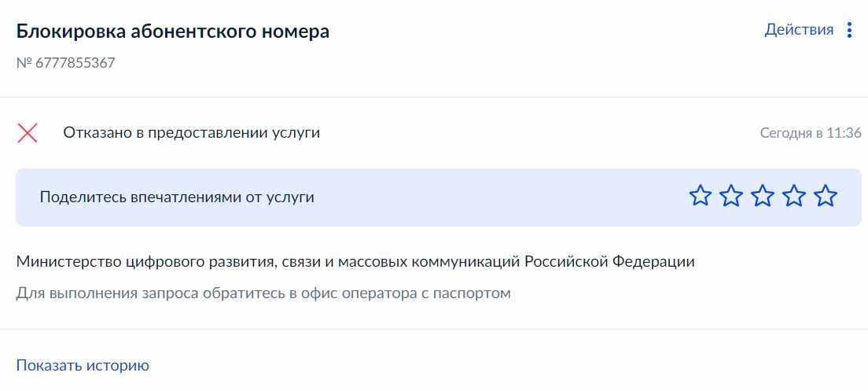Rate the service one star
Viewport: 868px width, 391px height.
coord(701,196)
